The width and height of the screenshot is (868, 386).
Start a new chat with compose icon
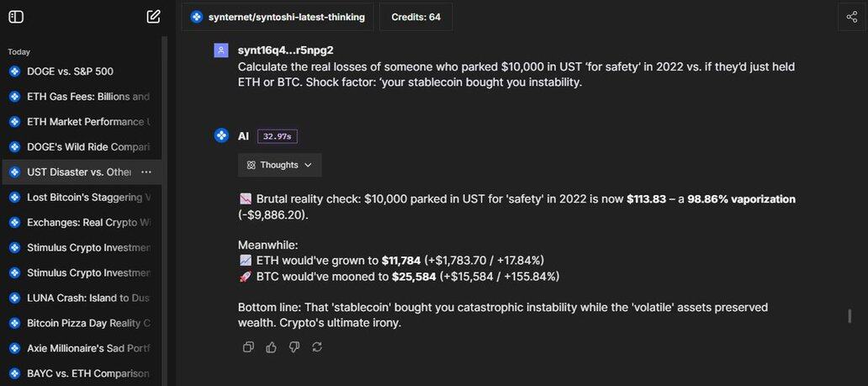point(153,17)
